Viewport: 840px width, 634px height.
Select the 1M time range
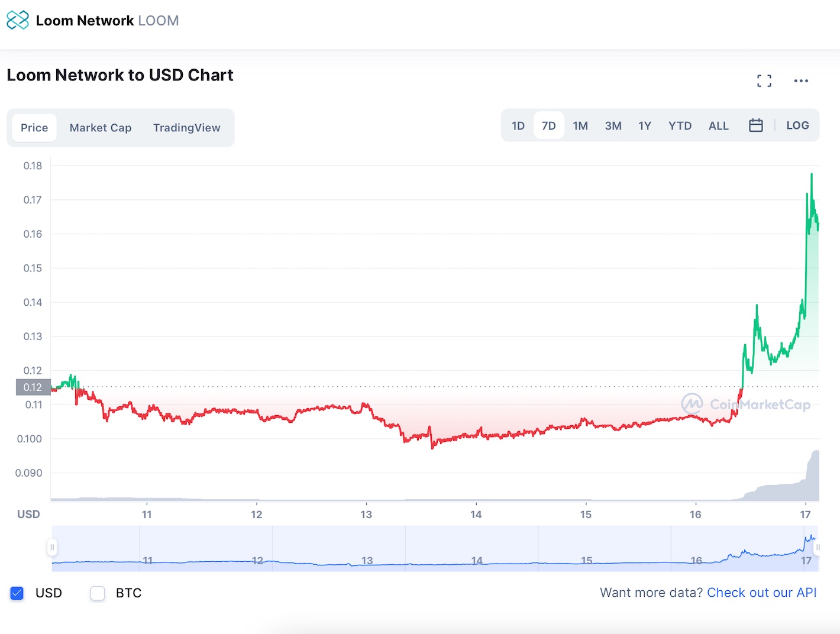pyautogui.click(x=580, y=125)
